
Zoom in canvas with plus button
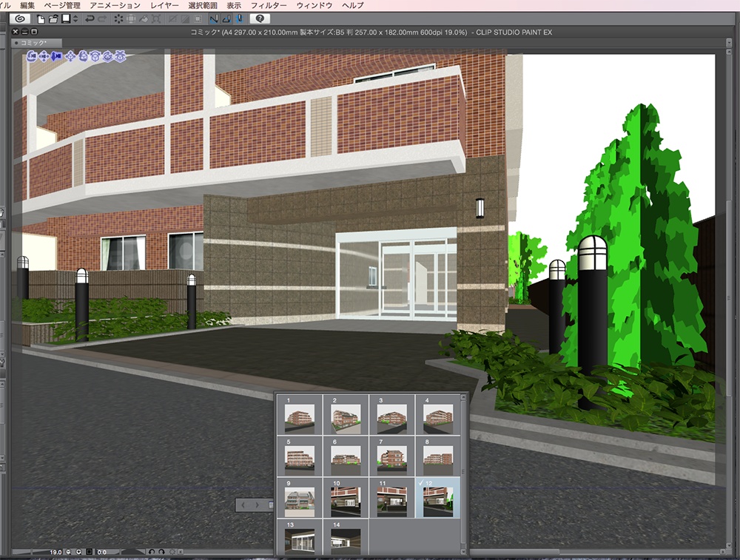click(78, 552)
